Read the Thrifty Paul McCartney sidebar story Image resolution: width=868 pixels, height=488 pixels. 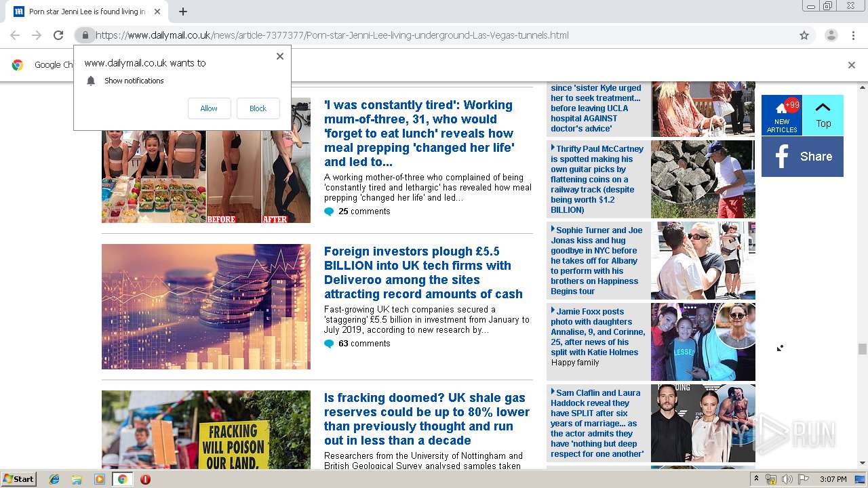(597, 179)
